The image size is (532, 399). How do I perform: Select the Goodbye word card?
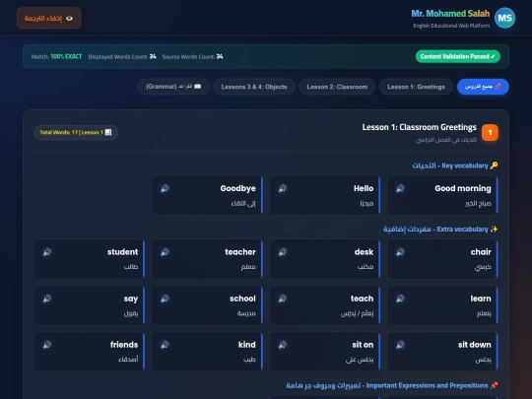[x=207, y=195]
